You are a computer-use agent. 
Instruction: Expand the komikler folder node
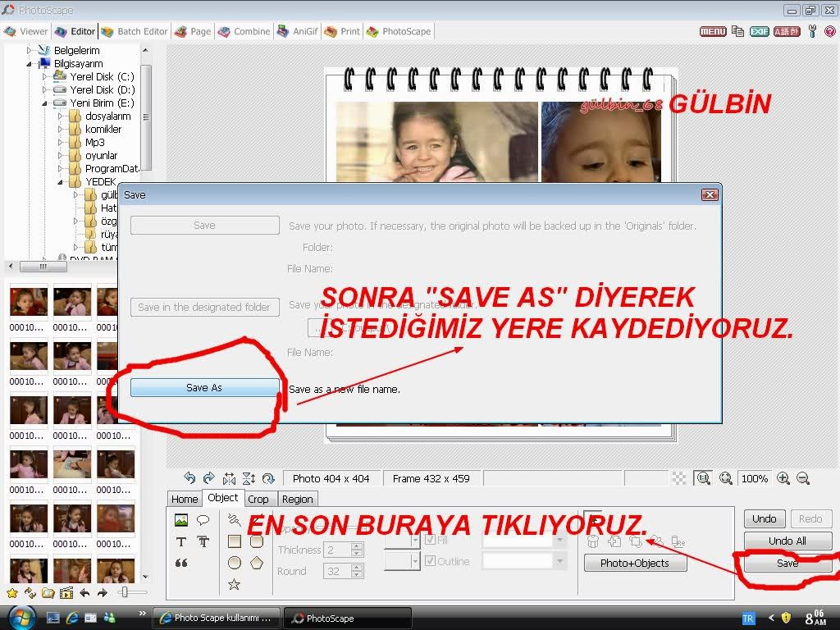coord(61,129)
